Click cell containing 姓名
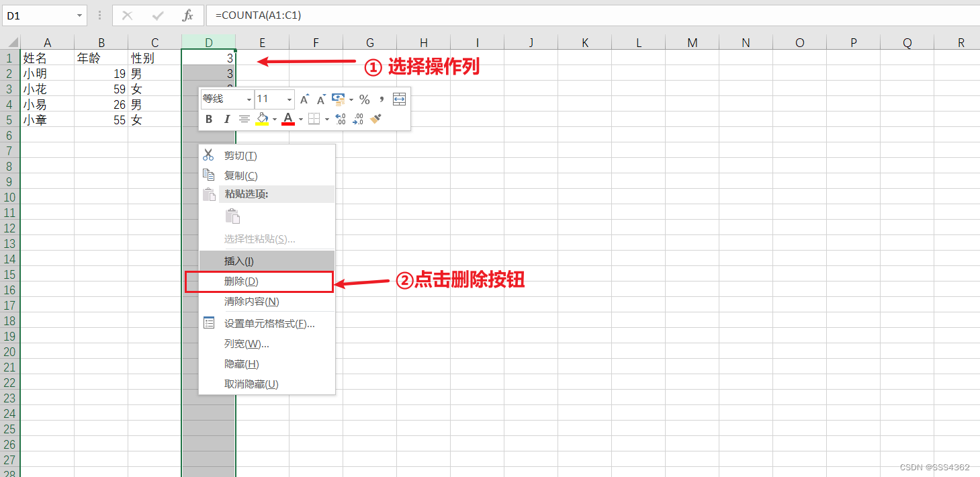Viewport: 980px width, 477px height. pos(48,58)
